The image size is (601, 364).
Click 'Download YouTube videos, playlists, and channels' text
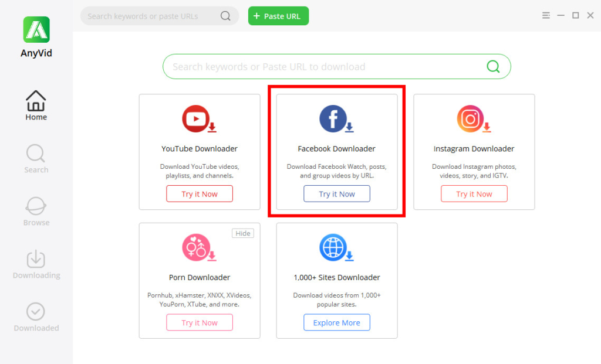click(200, 171)
